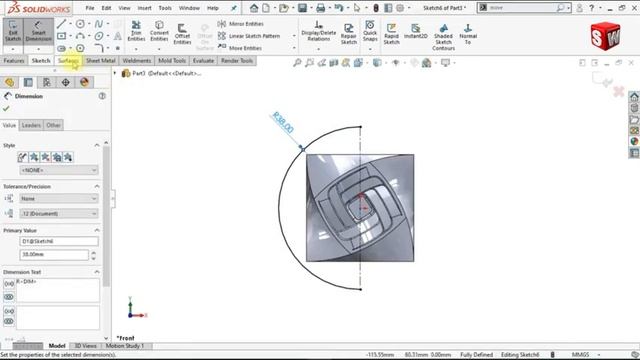The width and height of the screenshot is (640, 360).
Task: Open Linear Sketch Pattern dropdown arrow
Action: tap(294, 36)
